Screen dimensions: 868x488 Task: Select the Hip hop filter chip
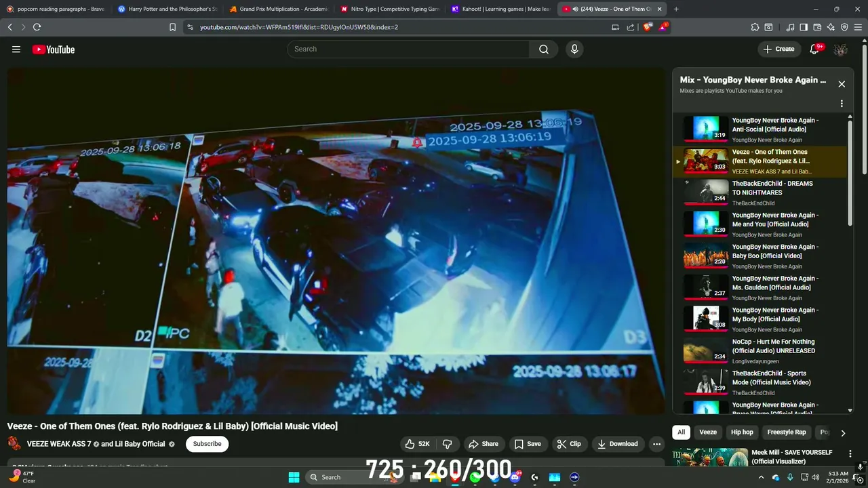742,432
